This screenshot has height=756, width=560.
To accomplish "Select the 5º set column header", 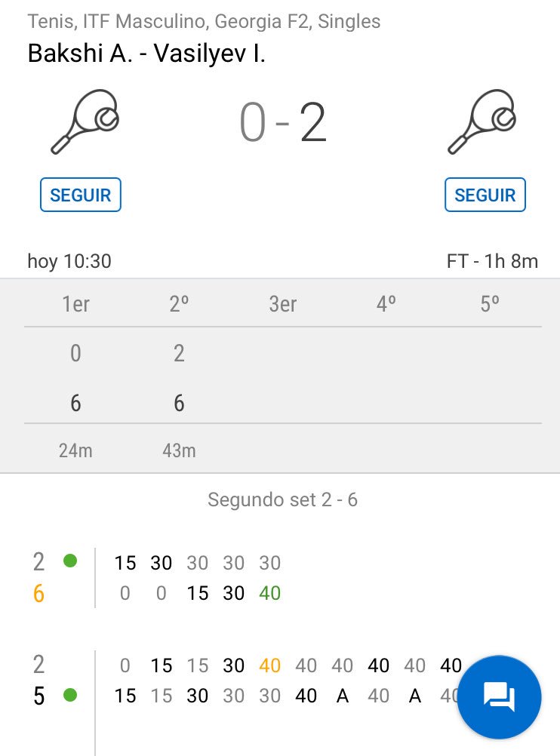I will click(x=490, y=304).
